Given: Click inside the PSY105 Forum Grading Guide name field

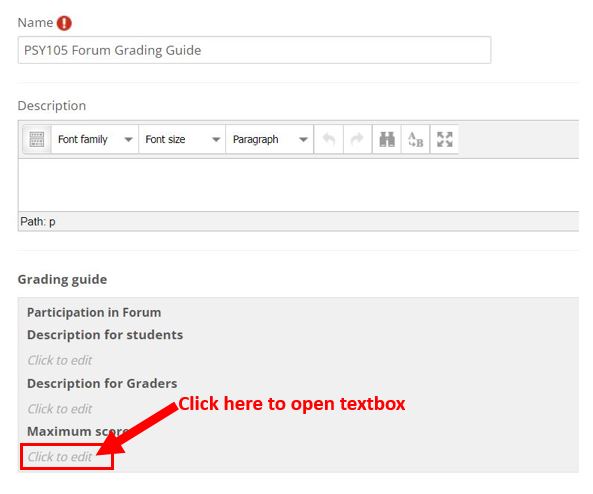Looking at the screenshot, I should (254, 50).
